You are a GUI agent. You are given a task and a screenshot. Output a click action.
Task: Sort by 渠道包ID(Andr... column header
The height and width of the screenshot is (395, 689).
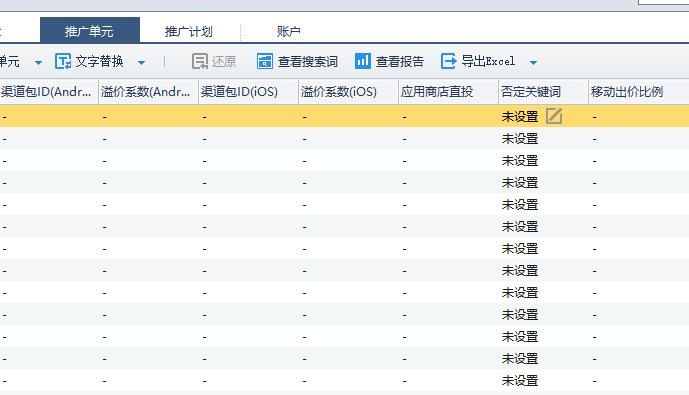(49, 92)
